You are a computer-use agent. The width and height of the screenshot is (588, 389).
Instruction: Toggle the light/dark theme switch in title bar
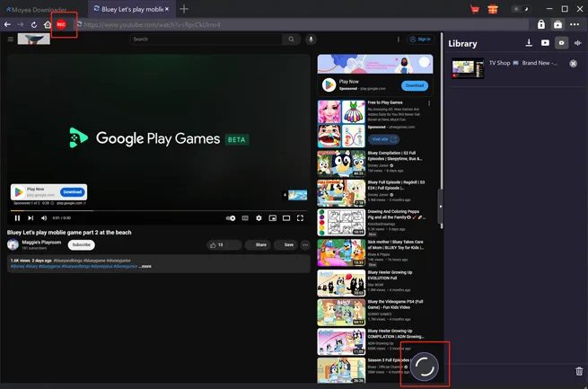click(522, 9)
